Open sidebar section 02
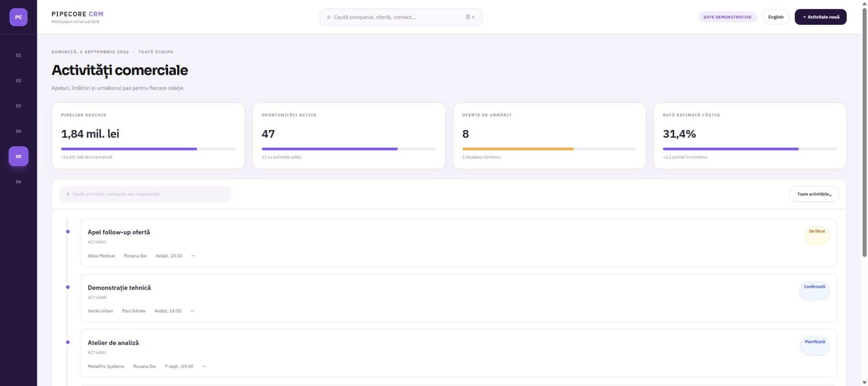The image size is (868, 386). [x=18, y=81]
